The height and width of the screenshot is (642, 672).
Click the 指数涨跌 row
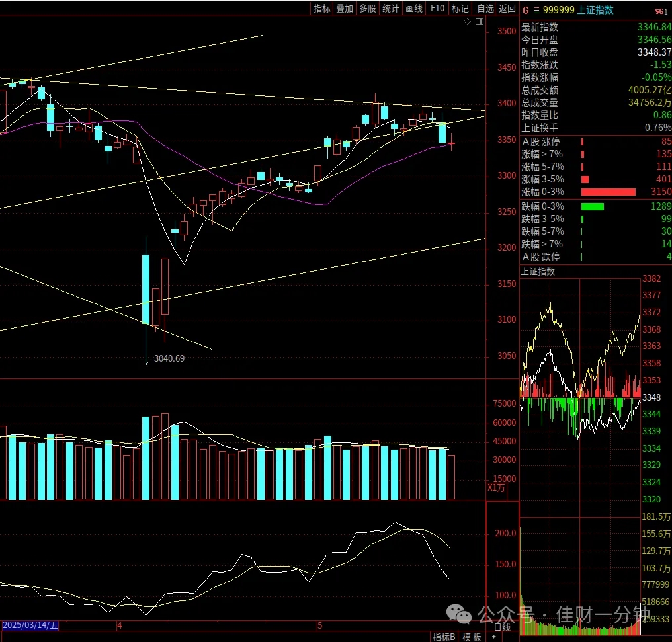pos(596,65)
